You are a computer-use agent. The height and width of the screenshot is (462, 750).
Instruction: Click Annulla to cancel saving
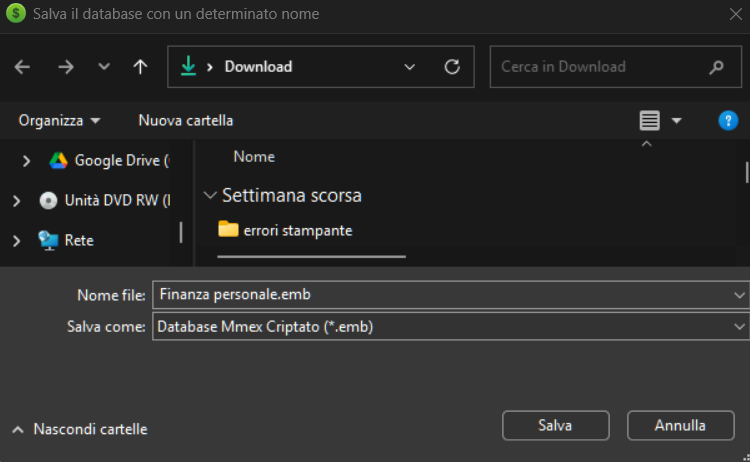680,425
